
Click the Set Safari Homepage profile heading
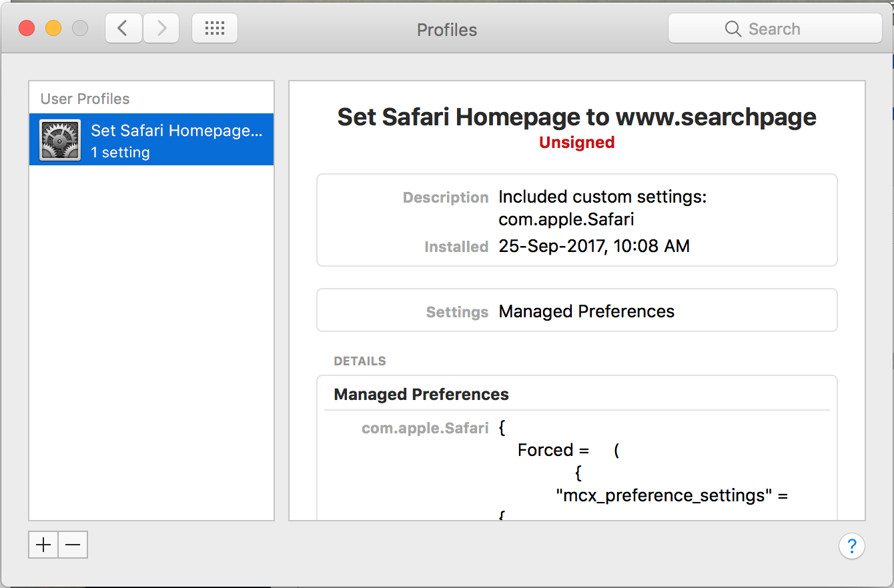point(576,117)
